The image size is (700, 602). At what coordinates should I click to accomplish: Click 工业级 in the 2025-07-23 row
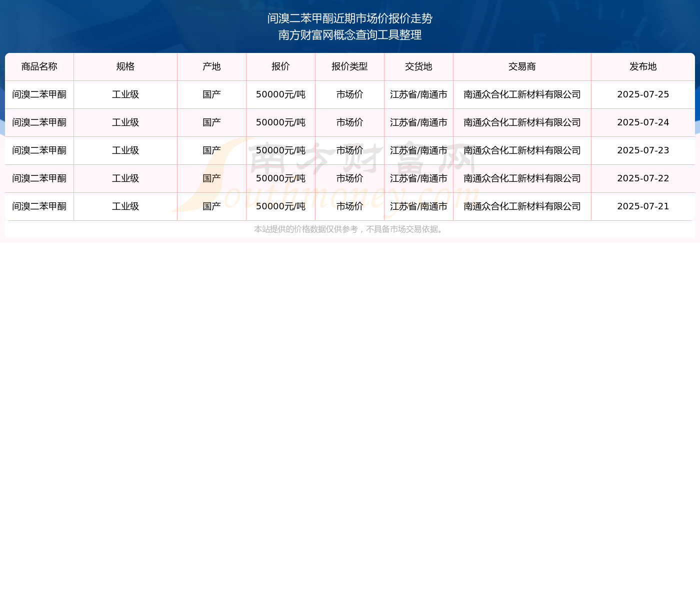[x=125, y=150]
